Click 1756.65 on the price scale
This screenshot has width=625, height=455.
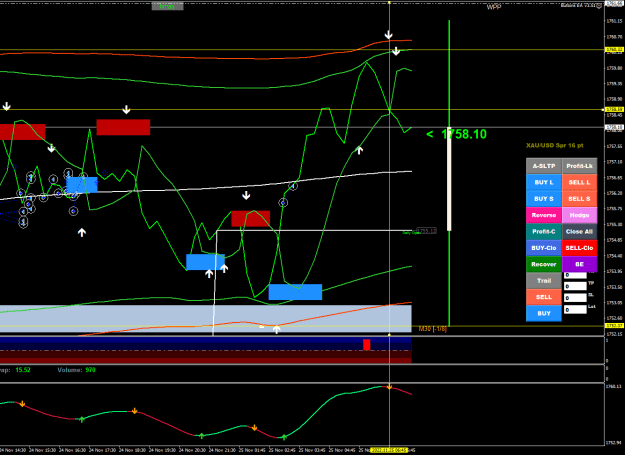point(614,178)
